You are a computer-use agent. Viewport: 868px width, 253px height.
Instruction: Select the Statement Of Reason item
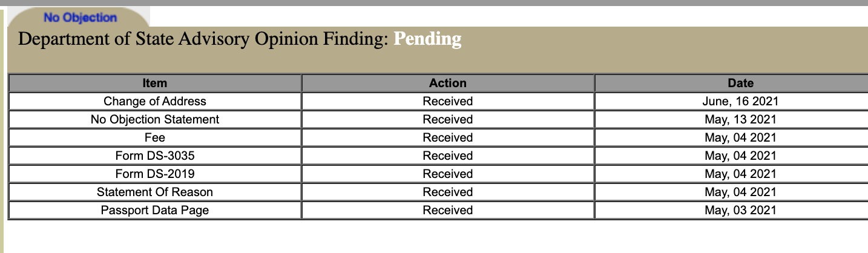tap(155, 192)
